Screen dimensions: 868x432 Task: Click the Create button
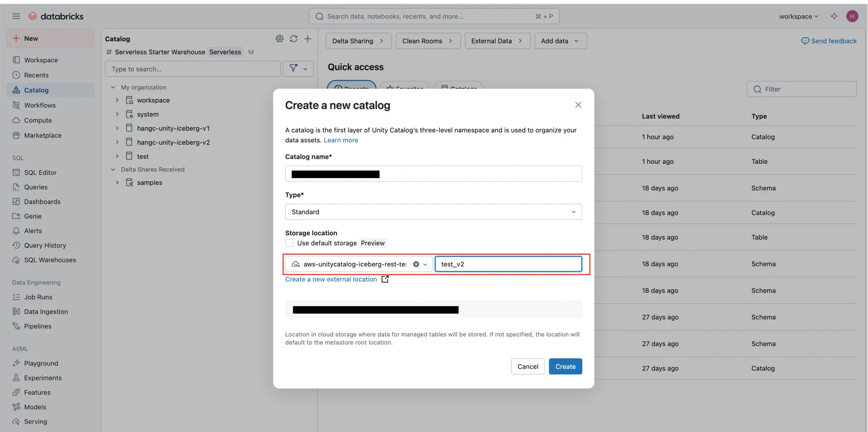565,366
